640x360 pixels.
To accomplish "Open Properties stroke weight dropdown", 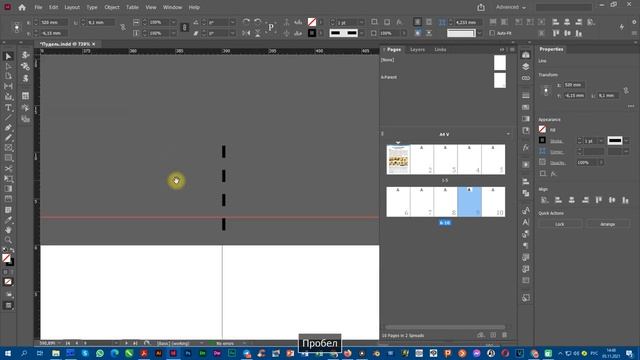I will (601, 141).
